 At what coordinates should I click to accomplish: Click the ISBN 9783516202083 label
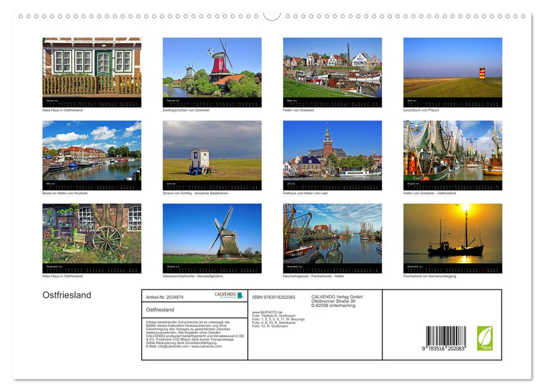(273, 297)
